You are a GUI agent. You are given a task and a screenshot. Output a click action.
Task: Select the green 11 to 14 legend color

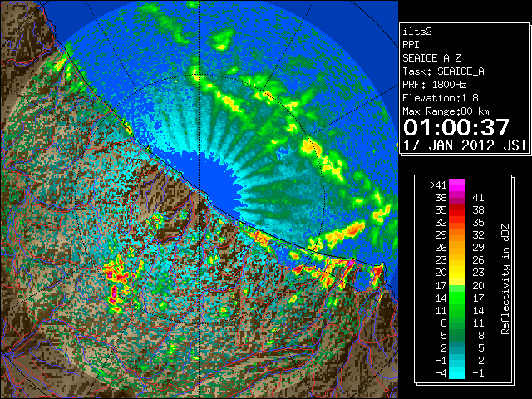[x=457, y=310]
